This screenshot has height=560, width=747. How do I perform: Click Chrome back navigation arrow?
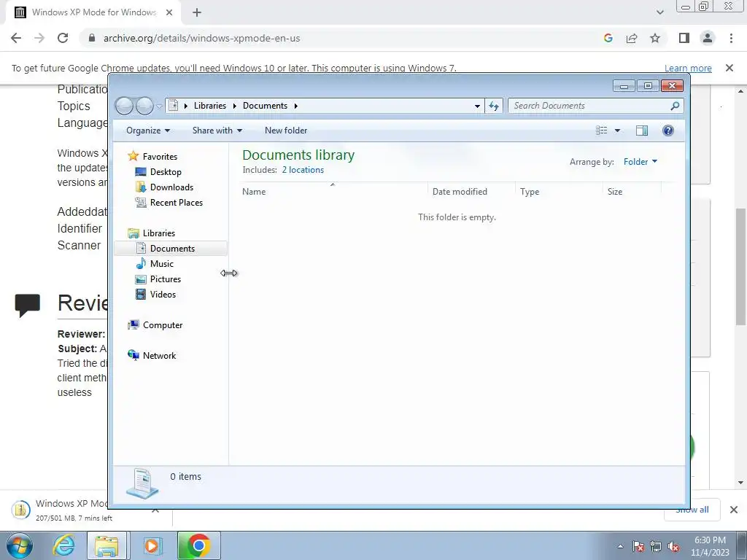pyautogui.click(x=16, y=38)
